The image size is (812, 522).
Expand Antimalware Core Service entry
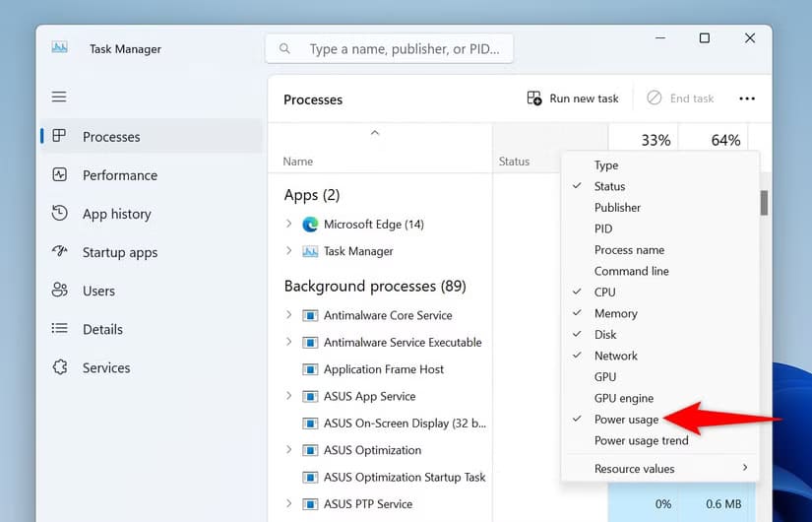tap(288, 315)
